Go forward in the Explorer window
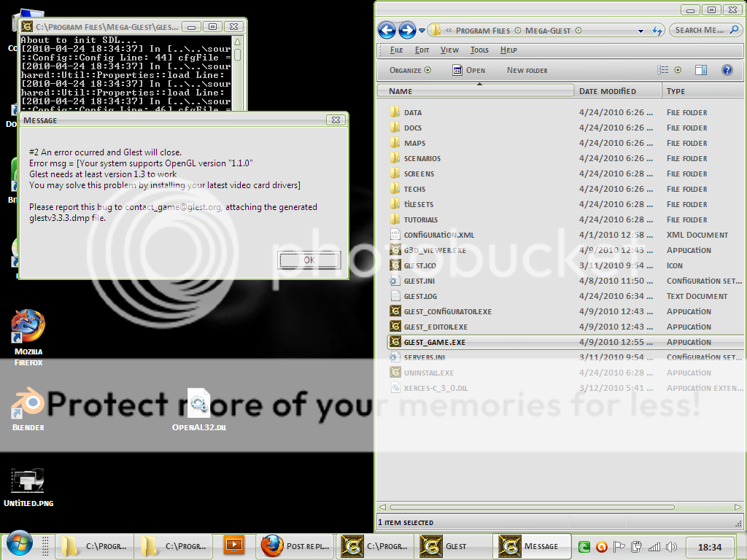747x560 pixels. (x=407, y=31)
